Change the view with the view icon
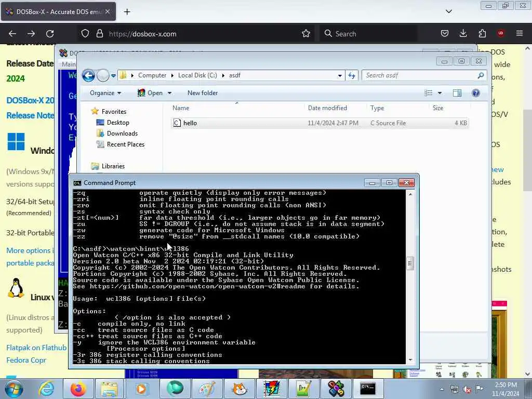The height and width of the screenshot is (399, 532). click(429, 93)
